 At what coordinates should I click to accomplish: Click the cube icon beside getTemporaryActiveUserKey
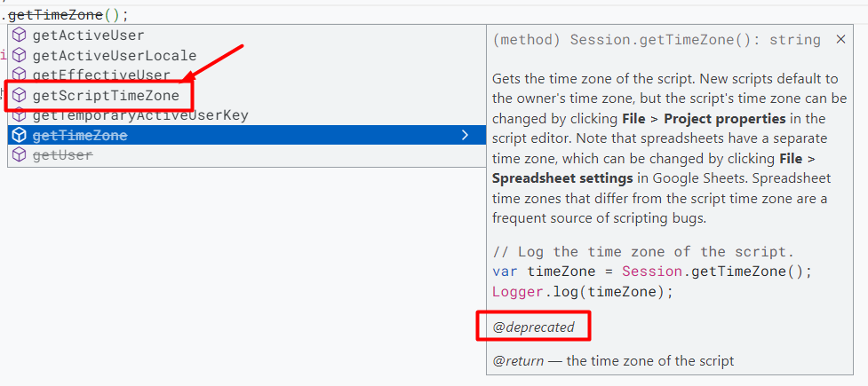(x=20, y=115)
